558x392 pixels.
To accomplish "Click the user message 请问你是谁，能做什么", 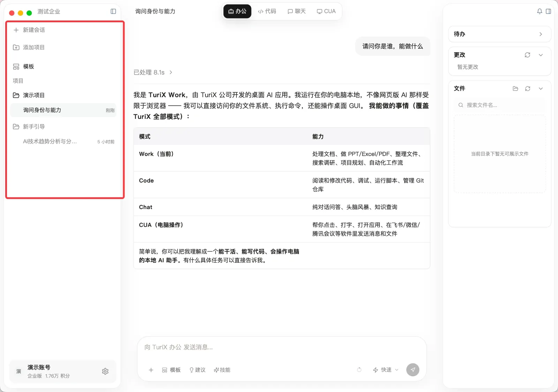I will pos(393,46).
